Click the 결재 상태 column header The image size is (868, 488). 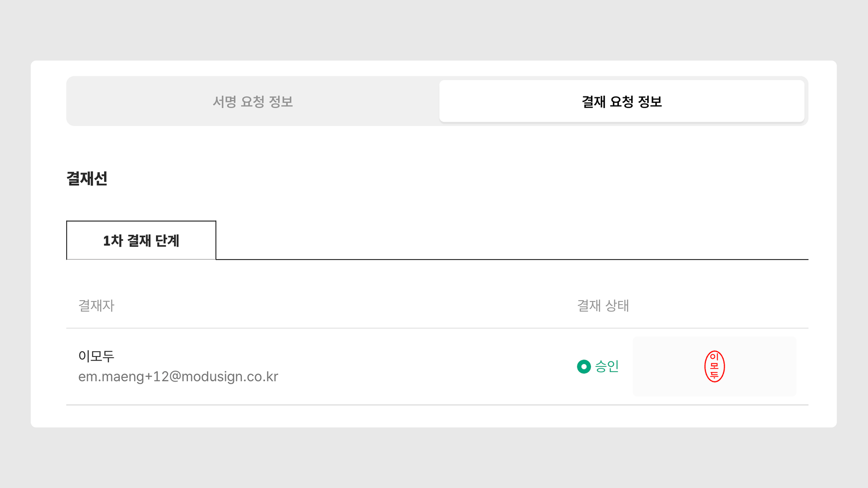[x=603, y=306]
